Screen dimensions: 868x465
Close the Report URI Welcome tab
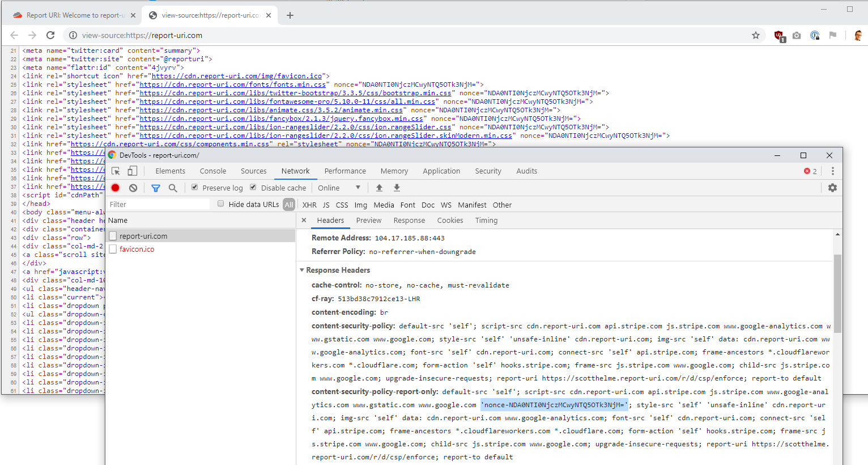133,15
